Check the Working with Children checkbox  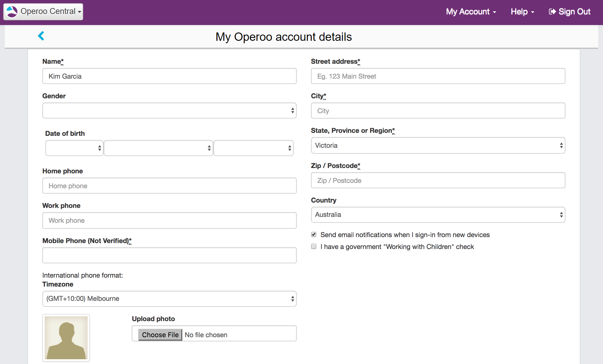pyautogui.click(x=314, y=246)
